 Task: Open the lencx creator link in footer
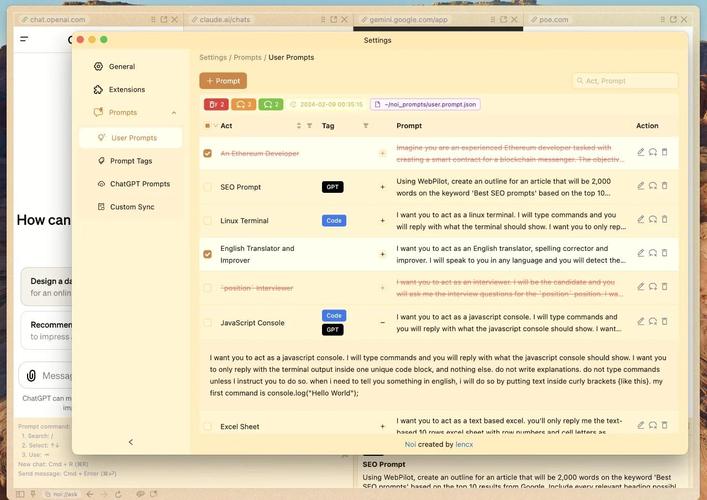click(x=464, y=444)
